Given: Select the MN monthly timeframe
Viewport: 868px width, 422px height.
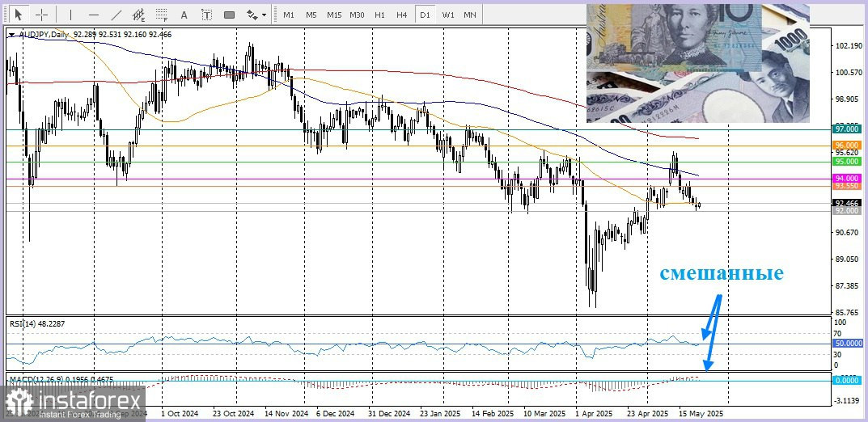Looking at the screenshot, I should [x=470, y=15].
